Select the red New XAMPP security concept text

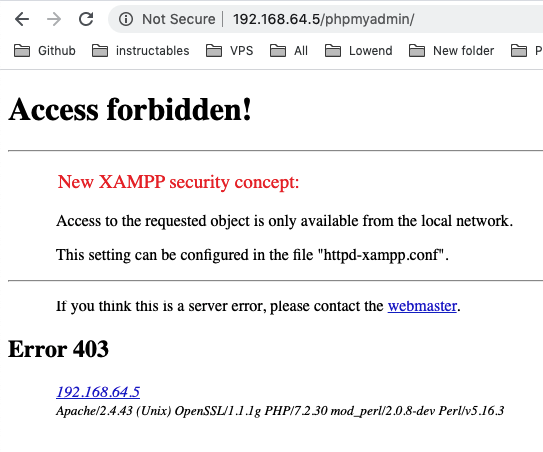click(x=178, y=182)
